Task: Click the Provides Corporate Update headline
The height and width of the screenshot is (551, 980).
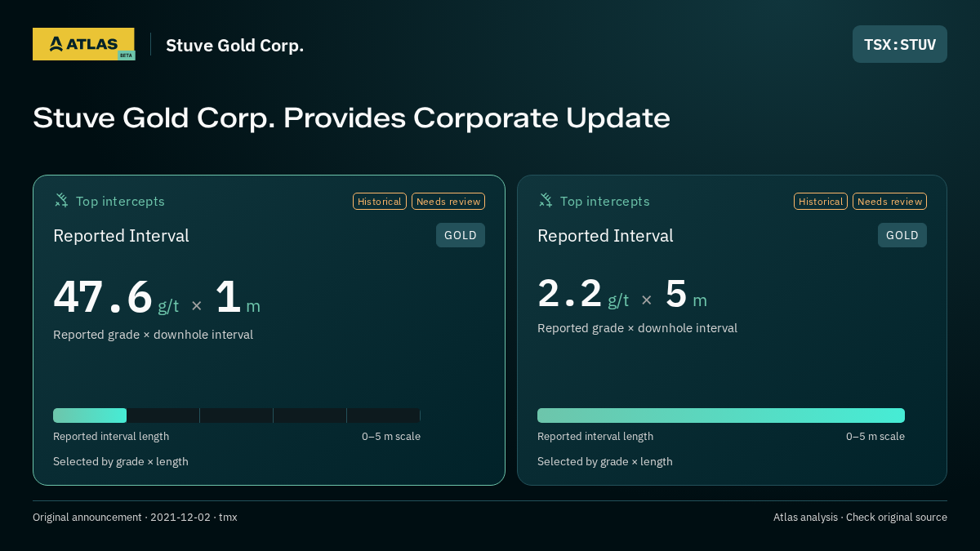Action: coord(351,118)
